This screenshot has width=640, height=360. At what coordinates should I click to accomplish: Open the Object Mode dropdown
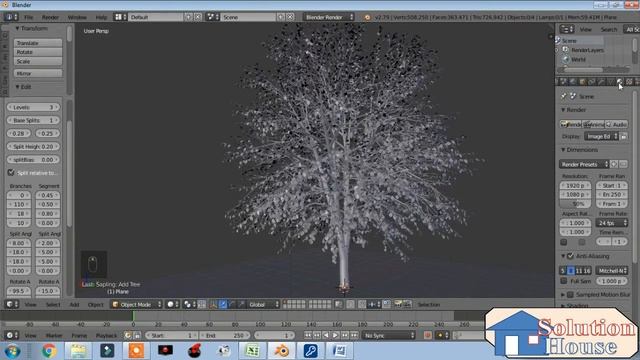click(136, 304)
